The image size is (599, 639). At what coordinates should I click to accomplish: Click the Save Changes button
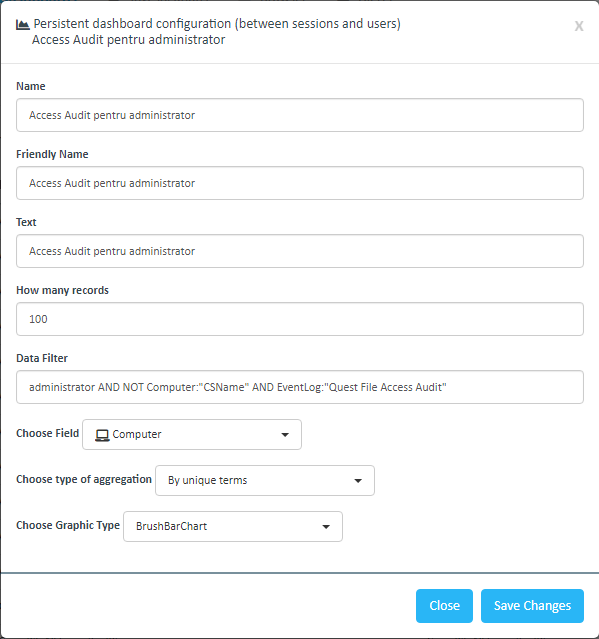(533, 606)
